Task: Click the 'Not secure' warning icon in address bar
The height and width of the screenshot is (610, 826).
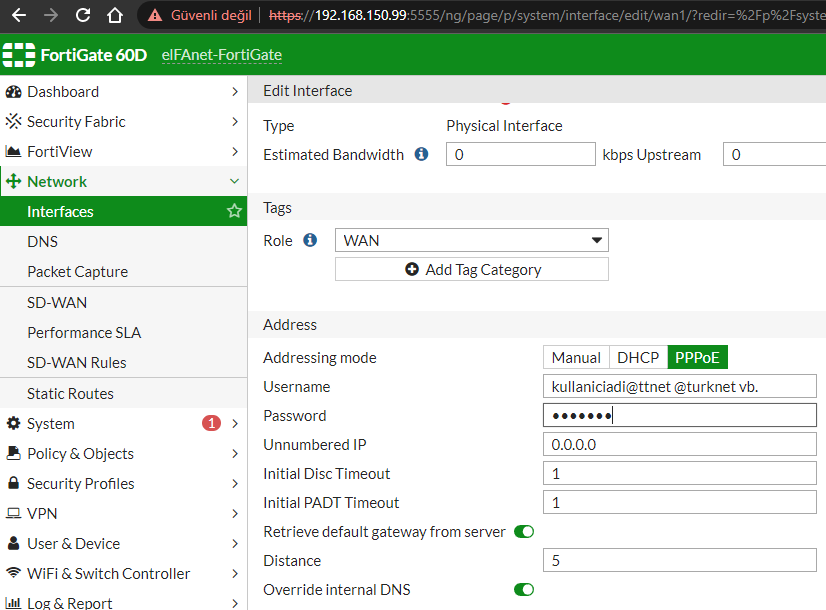Action: [154, 16]
